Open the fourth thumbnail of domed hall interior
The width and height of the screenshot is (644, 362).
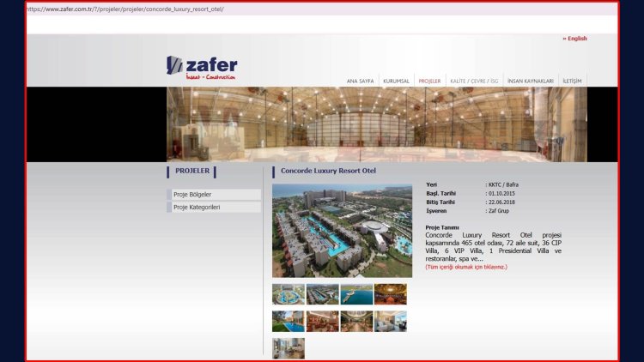[391, 294]
